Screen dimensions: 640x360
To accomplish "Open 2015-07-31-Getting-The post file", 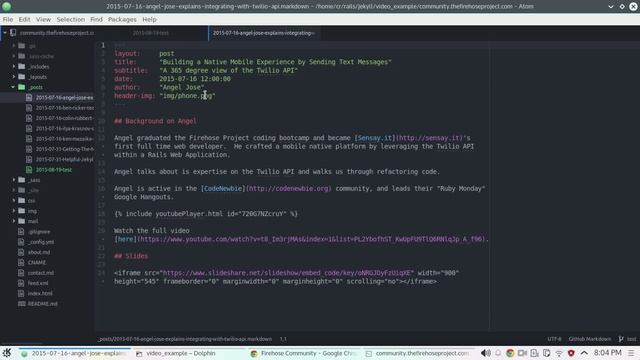I will coord(64,149).
